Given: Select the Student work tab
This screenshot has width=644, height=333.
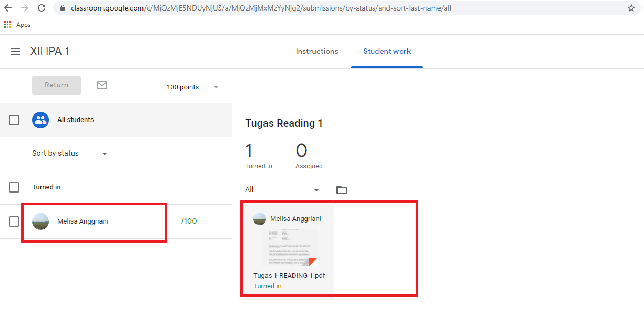Looking at the screenshot, I should click(387, 52).
